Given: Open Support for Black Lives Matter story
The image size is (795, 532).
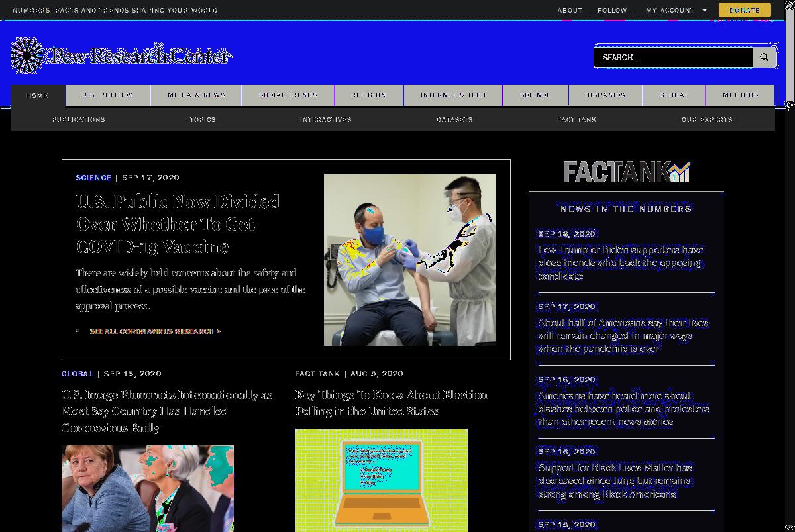Looking at the screenshot, I should [x=615, y=481].
